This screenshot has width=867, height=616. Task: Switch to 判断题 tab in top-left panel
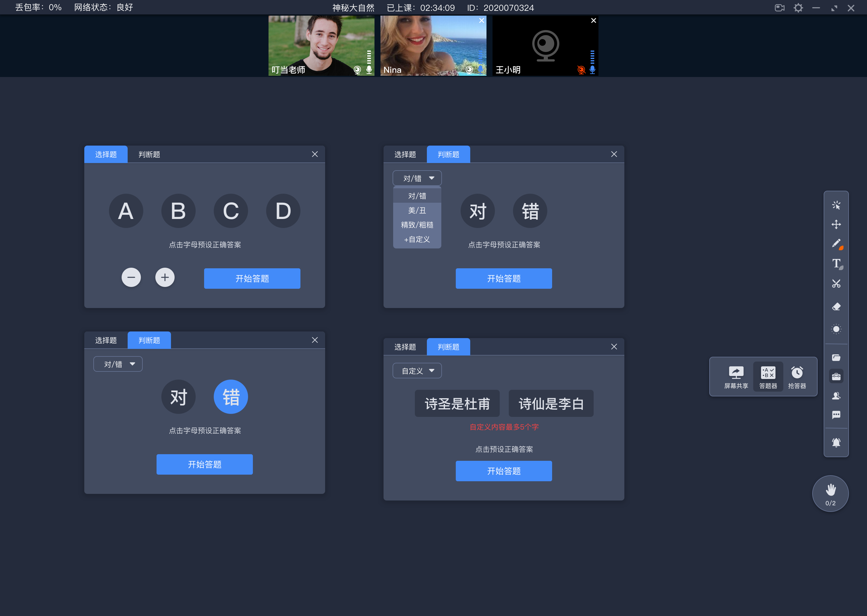148,155
